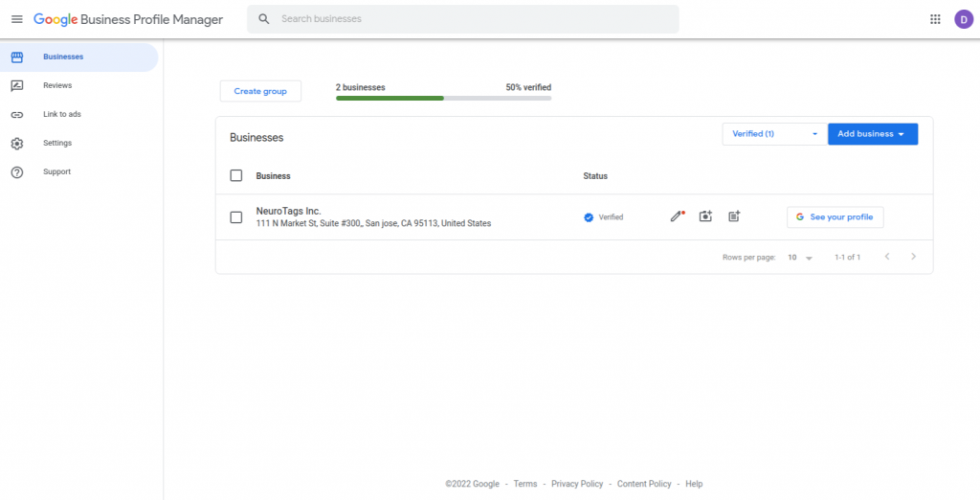Viewport: 980px width, 500px height.
Task: Click the Link to ads chain icon
Action: click(17, 115)
